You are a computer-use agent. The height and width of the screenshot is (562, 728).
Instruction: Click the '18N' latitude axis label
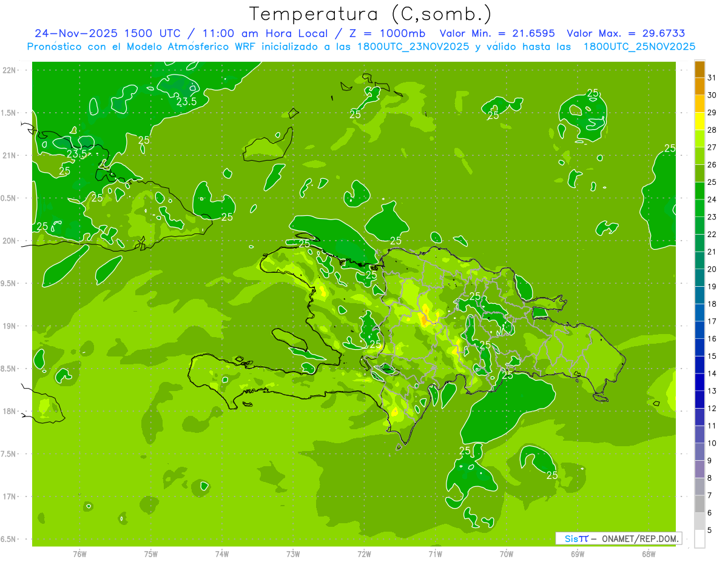(9, 411)
